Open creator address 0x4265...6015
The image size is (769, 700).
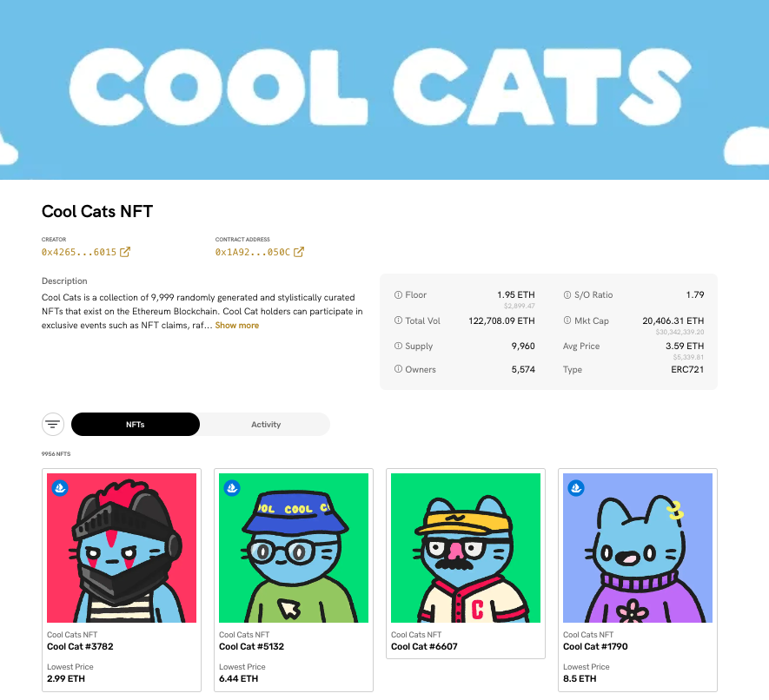coord(79,252)
